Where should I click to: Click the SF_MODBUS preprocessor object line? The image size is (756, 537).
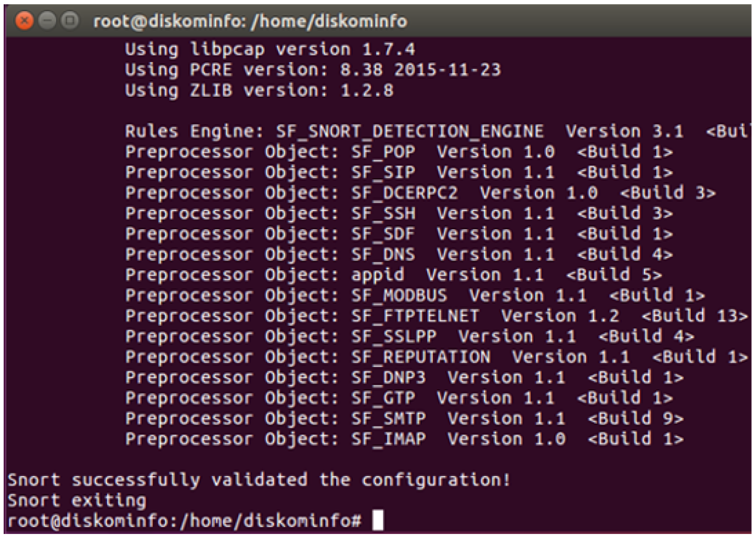(x=415, y=296)
